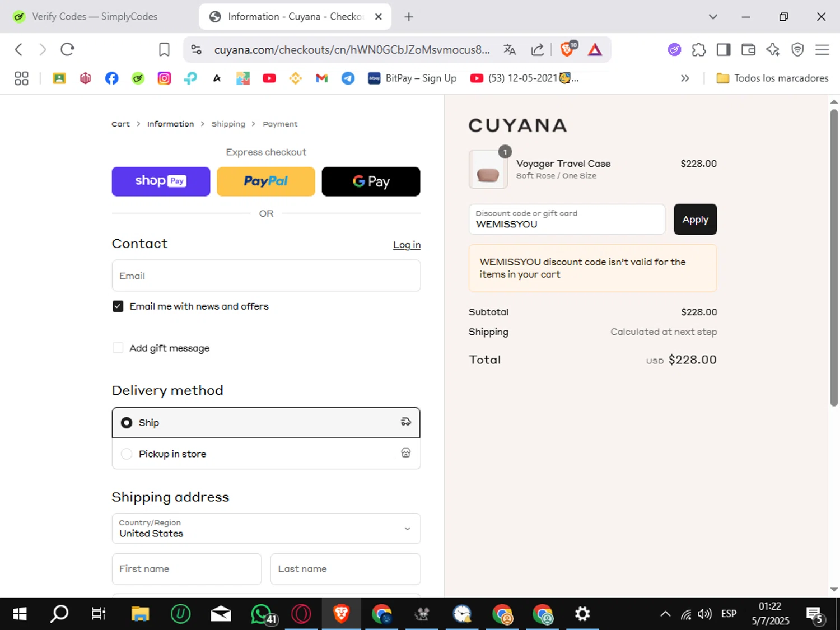Open the browser hamburger menu
The image size is (840, 630).
822,50
